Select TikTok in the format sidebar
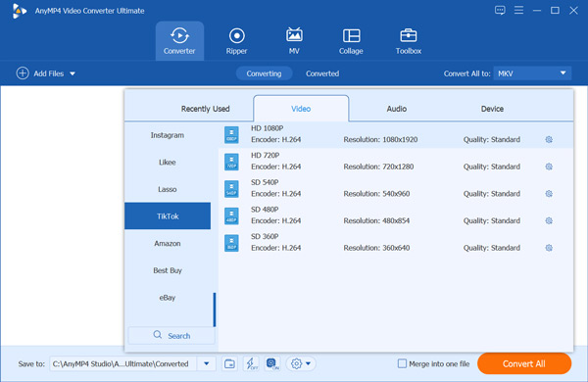This screenshot has width=588, height=382. click(x=168, y=215)
